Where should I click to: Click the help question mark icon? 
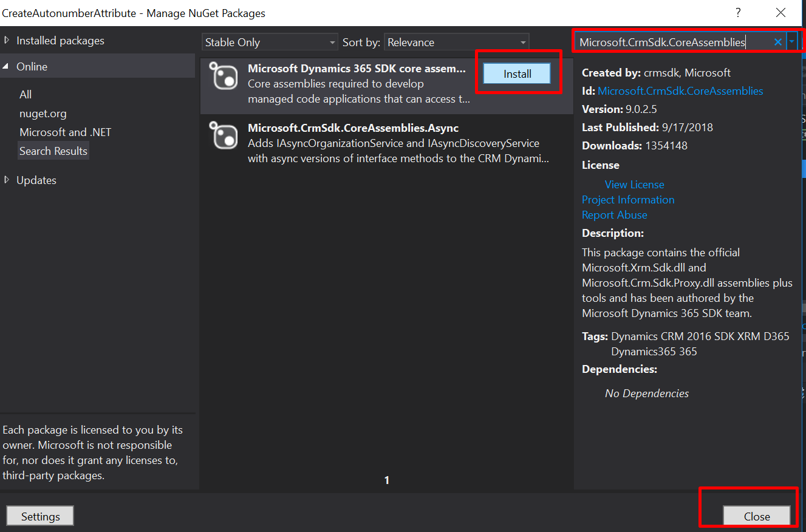pyautogui.click(x=738, y=13)
